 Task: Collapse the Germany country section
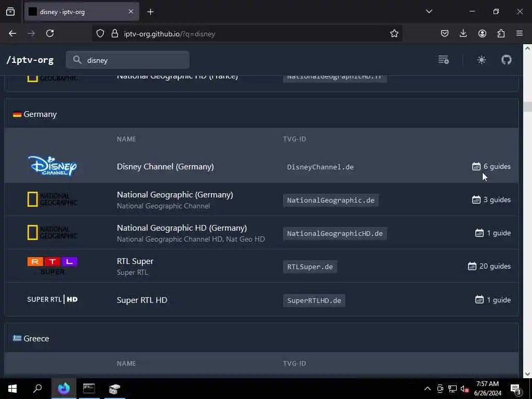[261, 114]
